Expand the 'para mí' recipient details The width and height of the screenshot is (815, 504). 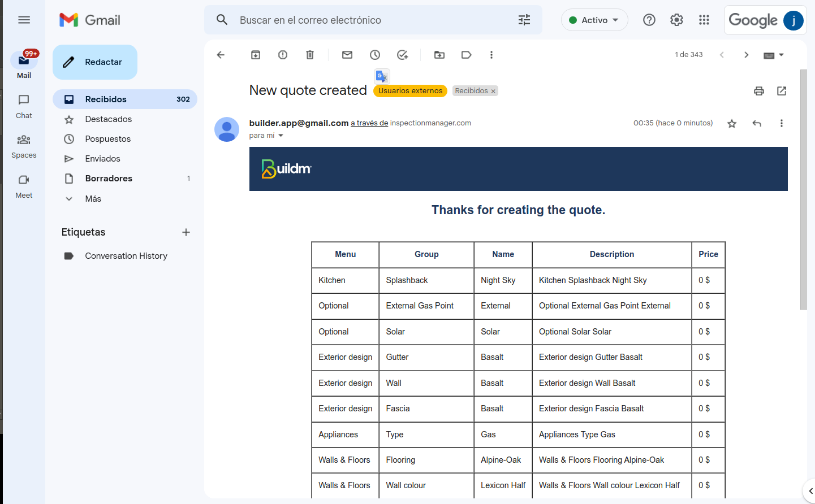281,136
